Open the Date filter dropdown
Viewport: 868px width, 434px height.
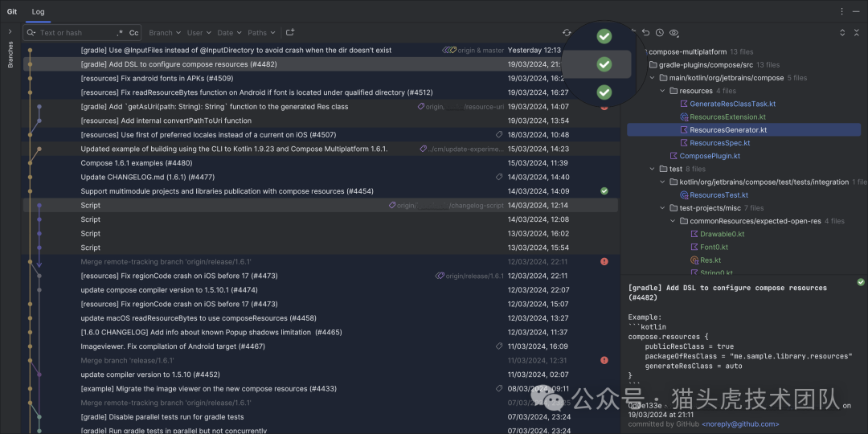click(x=229, y=33)
